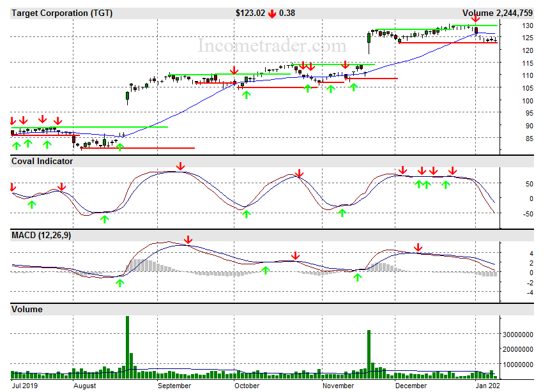Select the November date axis label
This screenshot has height=392, width=557.
[338, 386]
